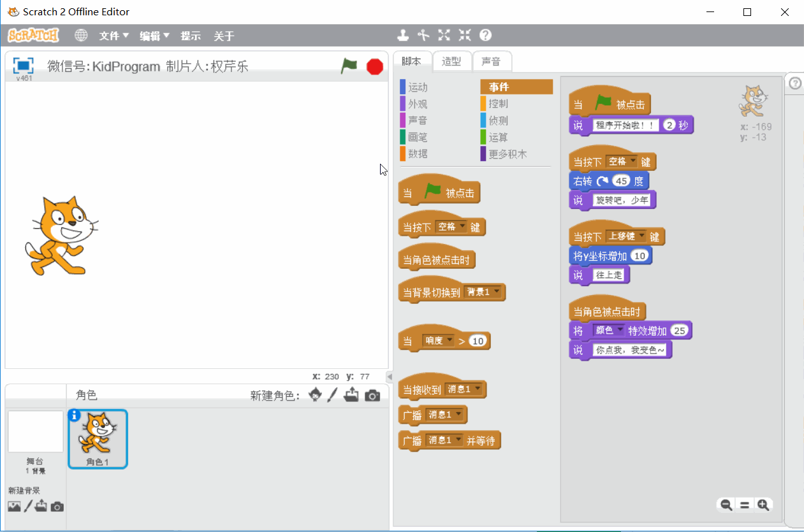This screenshot has height=532, width=804.
Task: Open 上移键 key dropdown in script
Action: (x=627, y=236)
